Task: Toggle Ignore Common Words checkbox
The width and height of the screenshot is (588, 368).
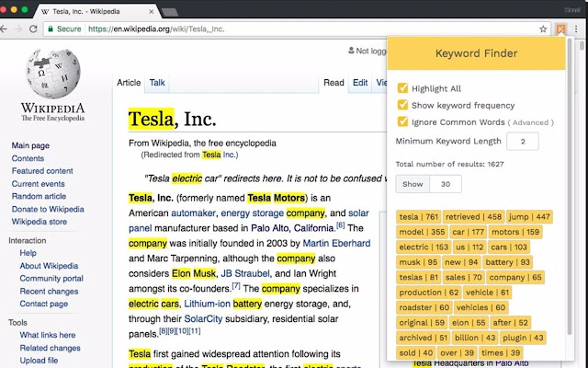Action: pos(402,121)
